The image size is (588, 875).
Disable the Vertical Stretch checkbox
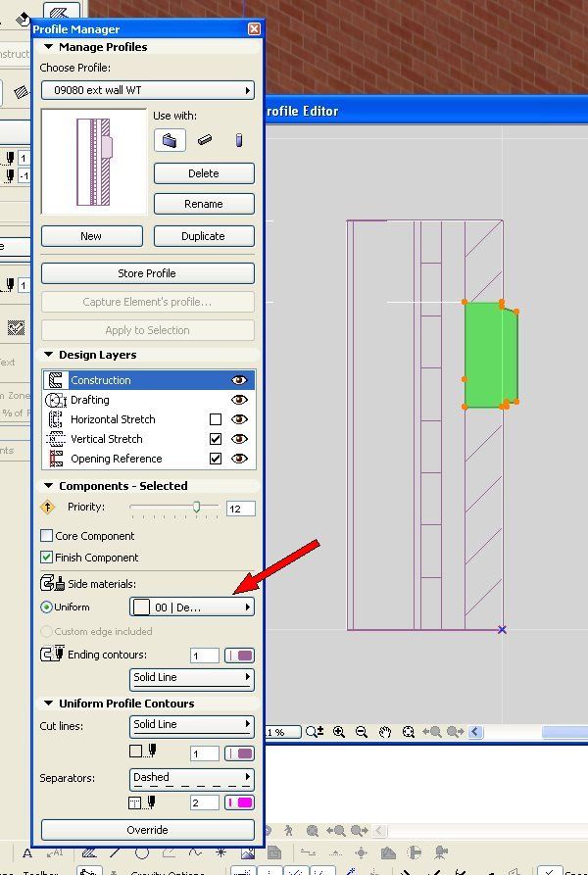coord(216,439)
